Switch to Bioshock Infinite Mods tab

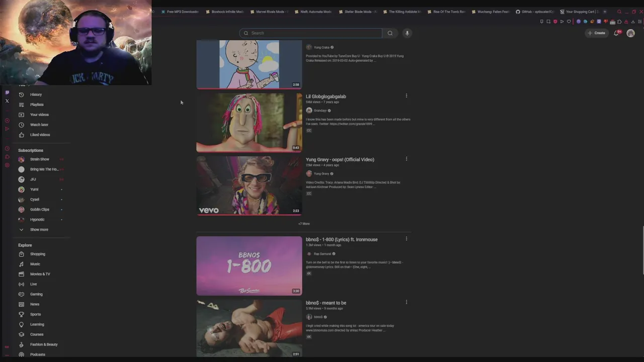[x=225, y=12]
